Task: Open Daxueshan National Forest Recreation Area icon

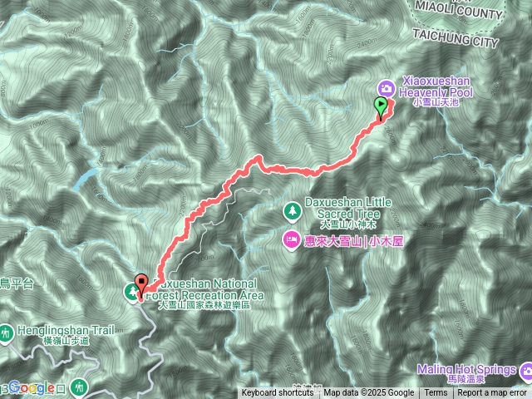Action: [x=131, y=292]
